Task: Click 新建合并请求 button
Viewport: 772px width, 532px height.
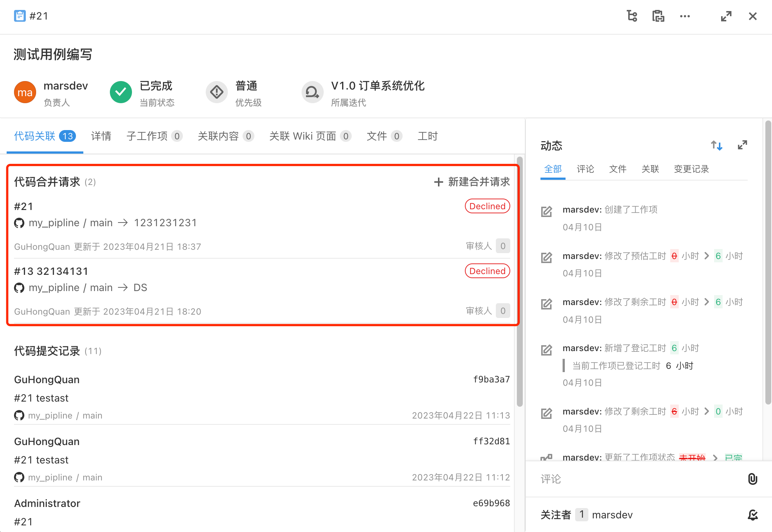Action: [x=472, y=182]
